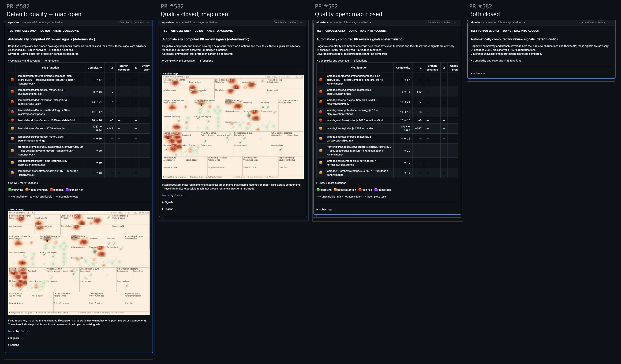
Task: Click the red dot beside planProjectionOptions in the map closed panel
Action: pos(321,112)
